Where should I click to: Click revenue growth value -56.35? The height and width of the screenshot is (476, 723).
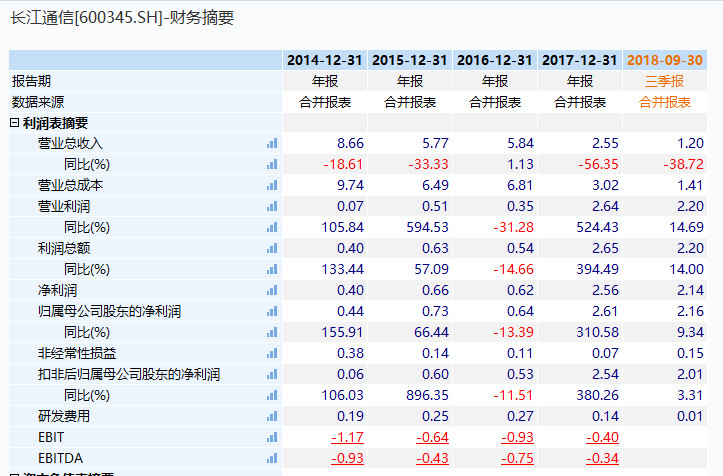click(x=599, y=164)
